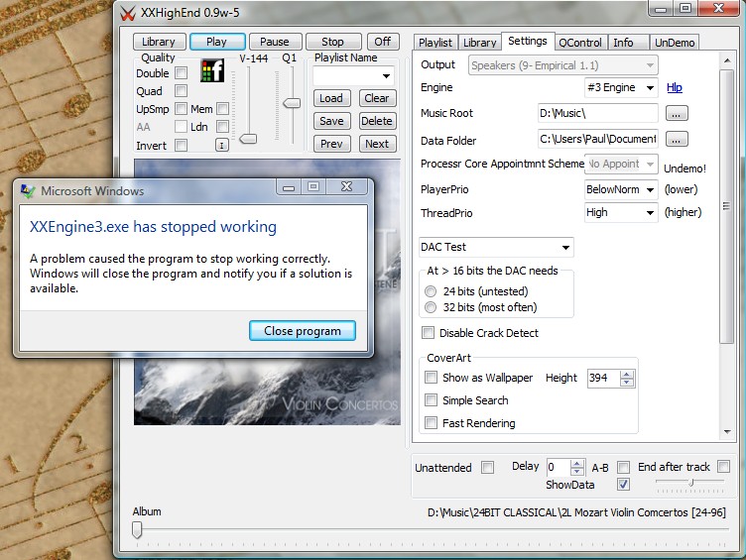This screenshot has width=746, height=560.
Task: Click the Play button
Action: pyautogui.click(x=217, y=42)
